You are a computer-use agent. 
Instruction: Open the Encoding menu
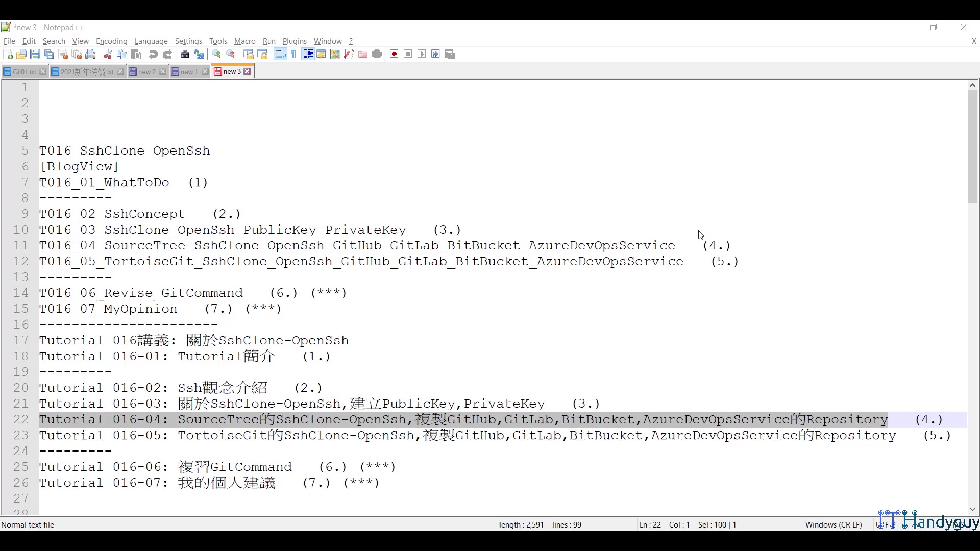pyautogui.click(x=111, y=41)
